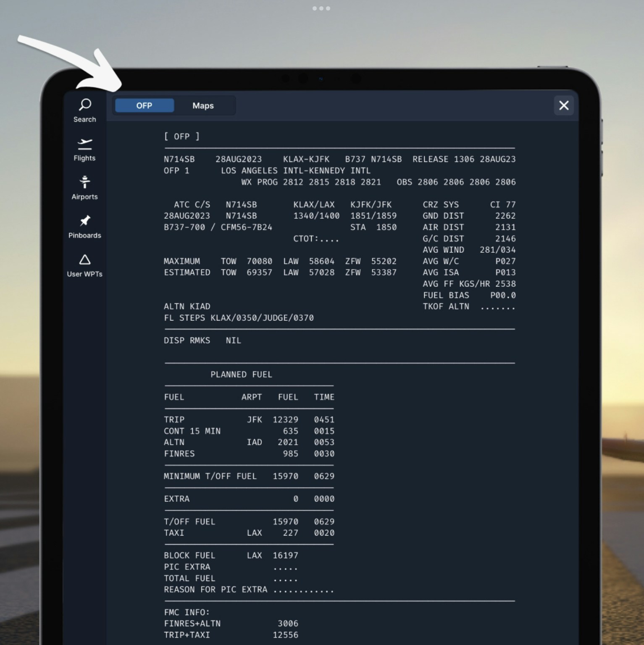This screenshot has width=644, height=645.
Task: Click the DISP RMKS NIL line
Action: pyautogui.click(x=202, y=341)
